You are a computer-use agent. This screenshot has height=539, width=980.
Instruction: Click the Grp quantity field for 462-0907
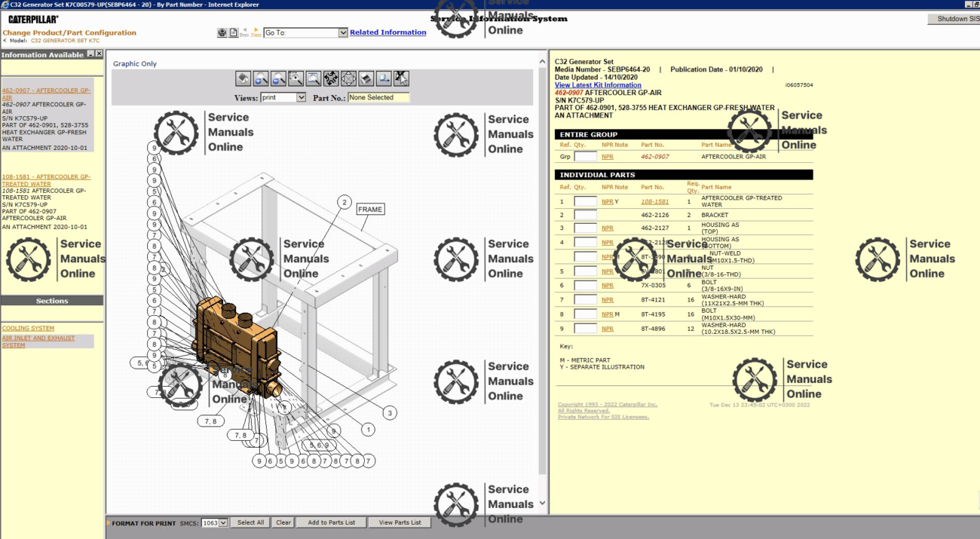click(586, 157)
